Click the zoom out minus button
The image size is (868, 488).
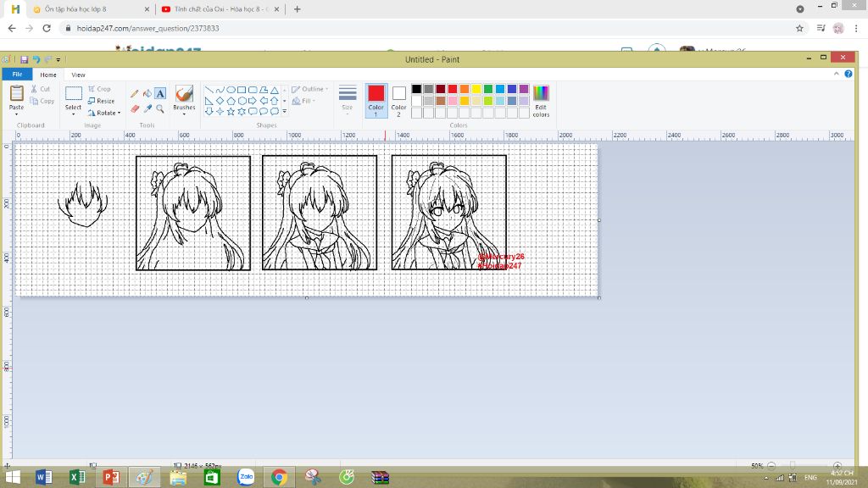pos(771,466)
